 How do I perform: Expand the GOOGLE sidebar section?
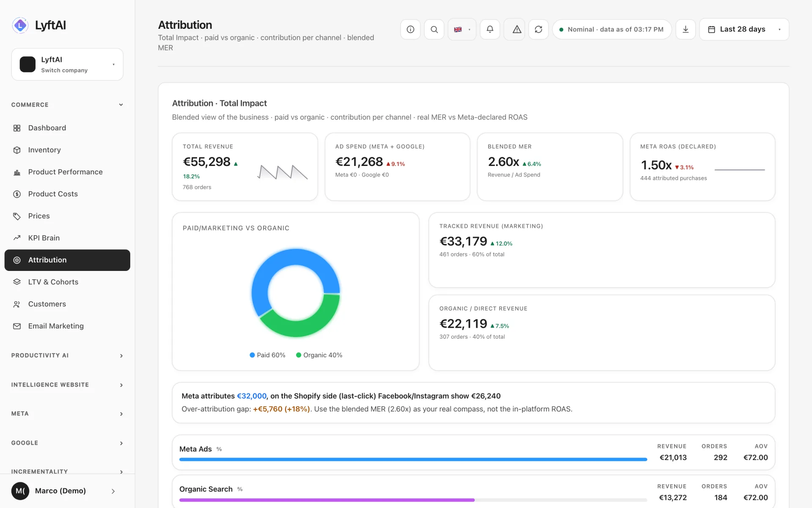click(67, 443)
